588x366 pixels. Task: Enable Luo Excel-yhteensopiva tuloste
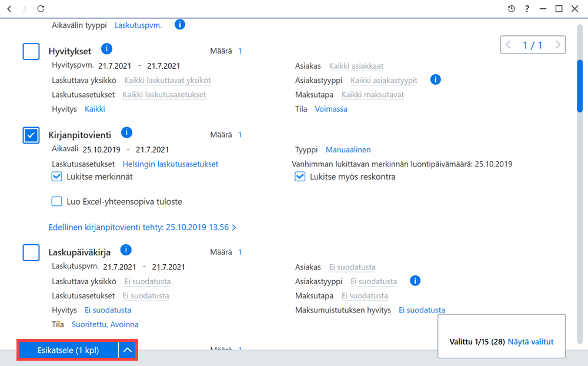(x=56, y=202)
